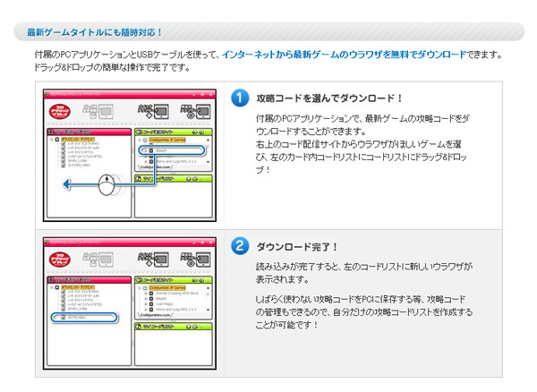Toggle the second code checkbox in step 1 card list
Screen dimensions: 537x392
click(x=63, y=149)
